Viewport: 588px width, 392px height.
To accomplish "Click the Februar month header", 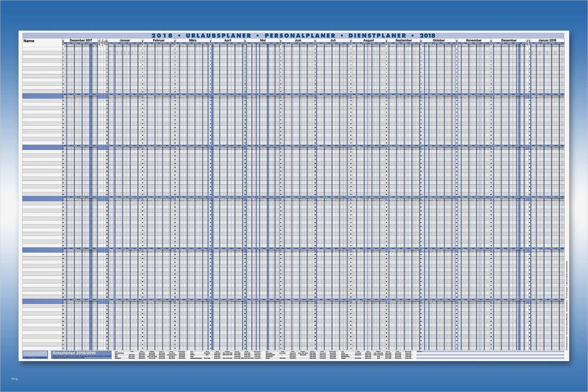I will [x=159, y=40].
